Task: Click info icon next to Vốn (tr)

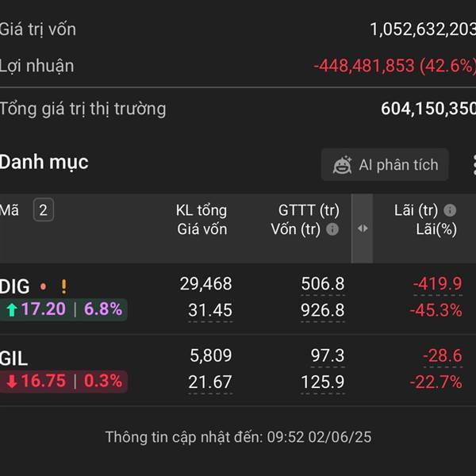Action: click(332, 229)
